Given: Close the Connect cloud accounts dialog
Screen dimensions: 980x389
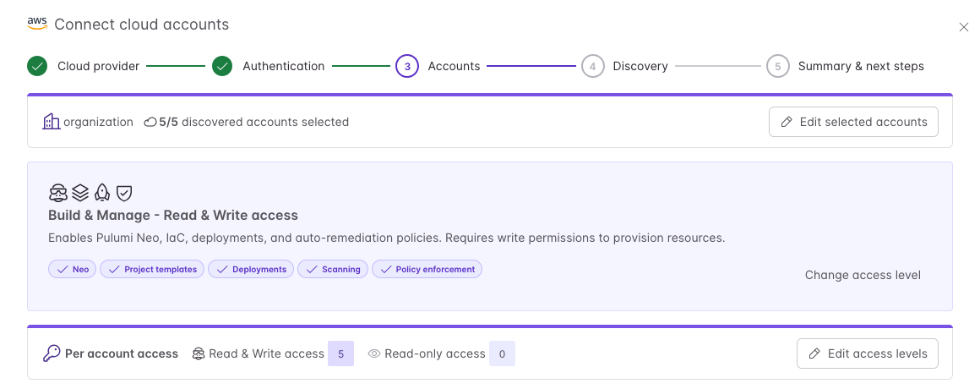Looking at the screenshot, I should 963,27.
